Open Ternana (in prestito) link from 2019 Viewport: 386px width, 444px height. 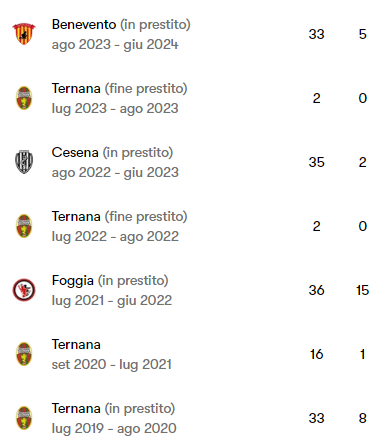pyautogui.click(x=113, y=409)
